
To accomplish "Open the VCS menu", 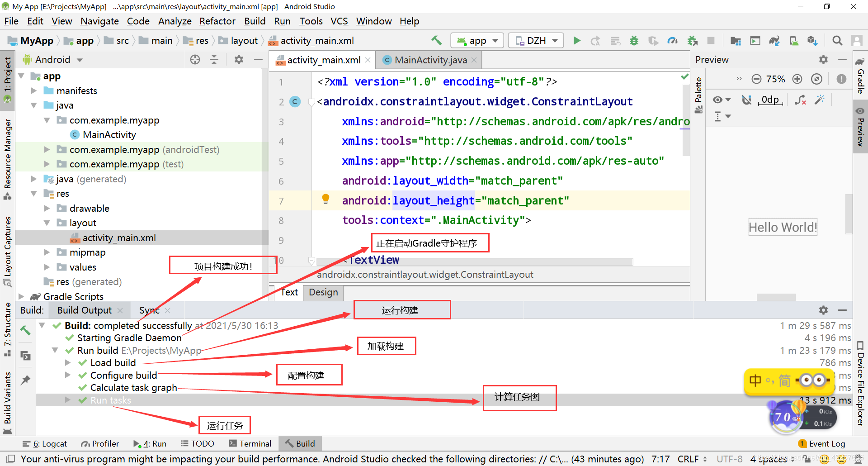I will coord(339,21).
